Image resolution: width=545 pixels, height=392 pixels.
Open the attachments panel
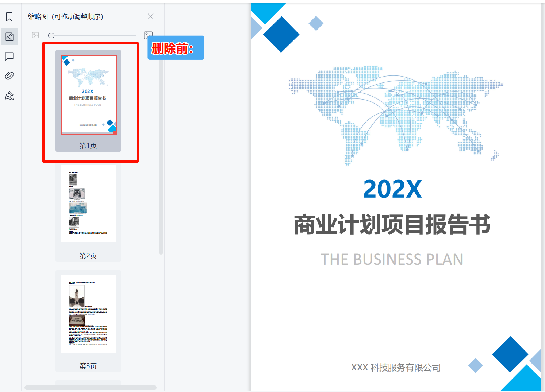pyautogui.click(x=9, y=75)
